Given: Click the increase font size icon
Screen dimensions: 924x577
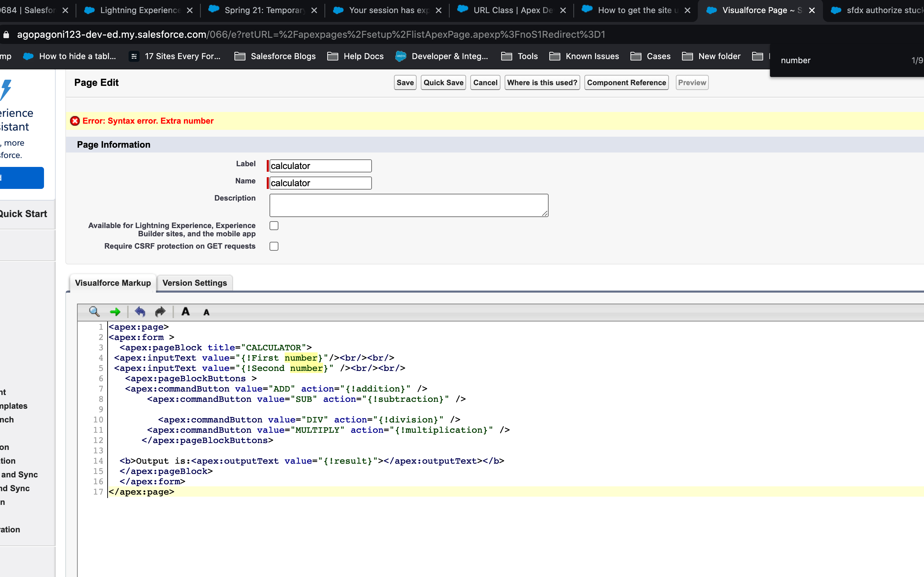Looking at the screenshot, I should (x=186, y=311).
